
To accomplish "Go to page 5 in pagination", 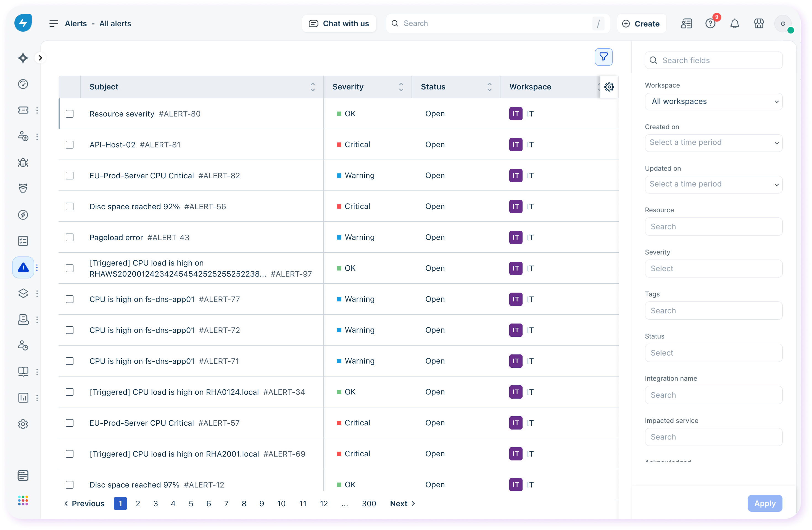I will click(x=191, y=504).
